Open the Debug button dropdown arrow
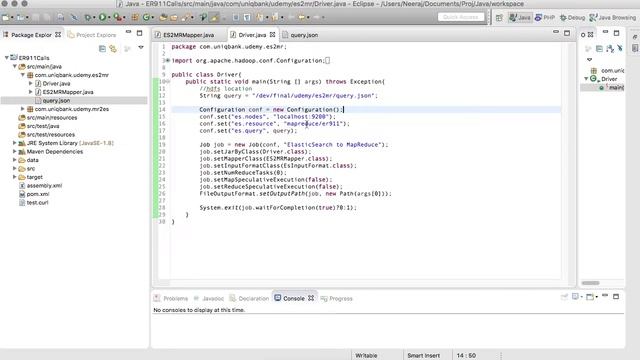Screen dimensions: 640x360 [x=93, y=18]
